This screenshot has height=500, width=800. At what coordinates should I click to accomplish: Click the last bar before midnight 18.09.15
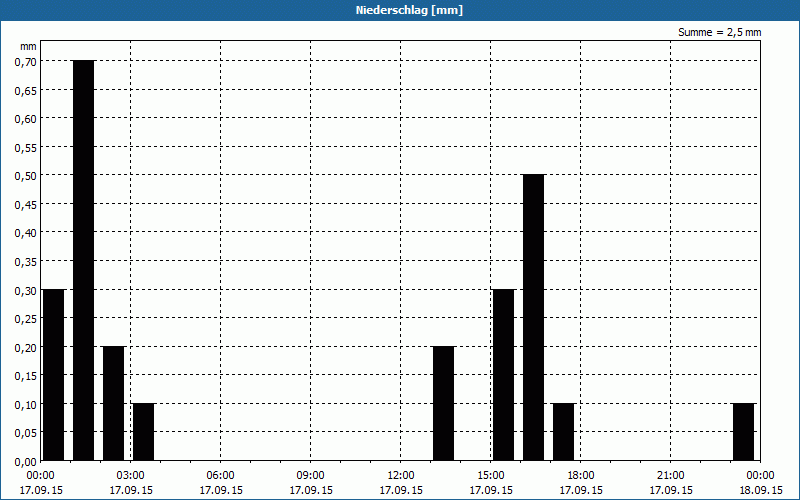(x=743, y=432)
